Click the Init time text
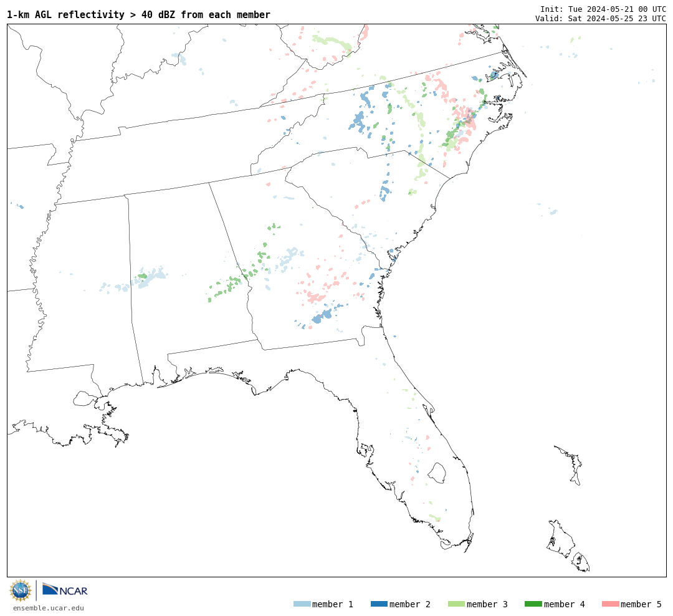 pyautogui.click(x=603, y=9)
